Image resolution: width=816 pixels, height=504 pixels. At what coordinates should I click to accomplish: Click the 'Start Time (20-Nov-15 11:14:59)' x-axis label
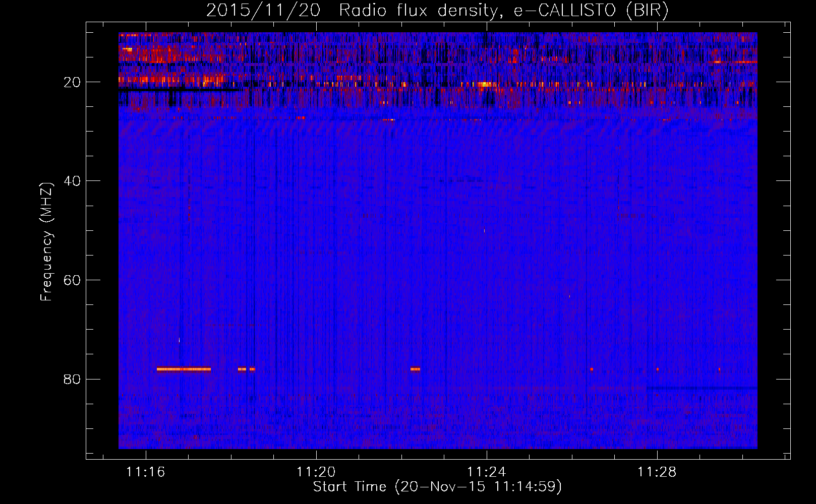pos(437,487)
